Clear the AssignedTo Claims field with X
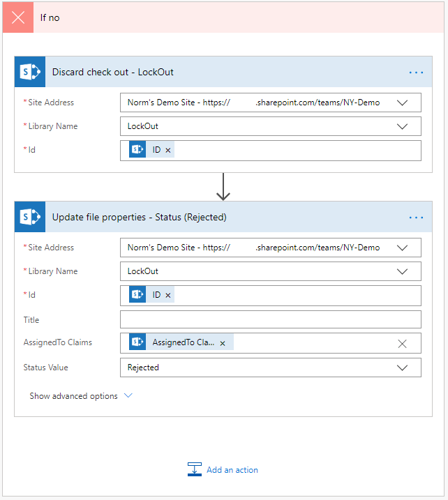The image size is (448, 500). [x=402, y=343]
